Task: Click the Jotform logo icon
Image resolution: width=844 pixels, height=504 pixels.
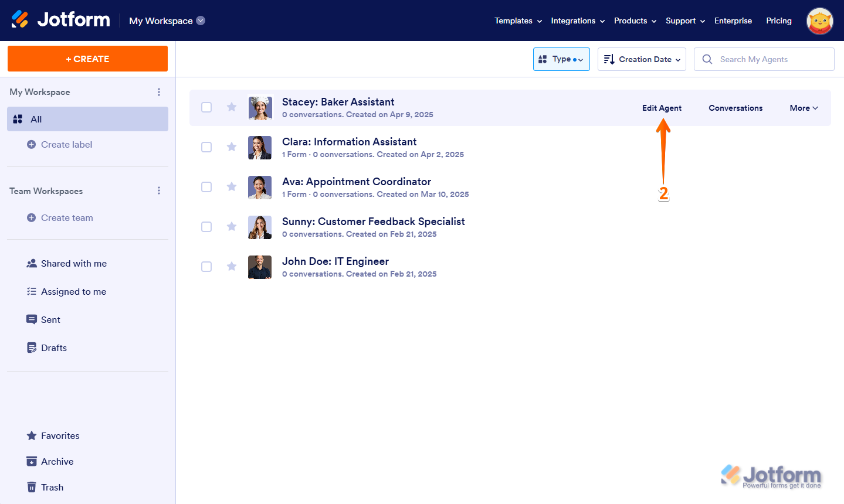Action: coord(20,20)
